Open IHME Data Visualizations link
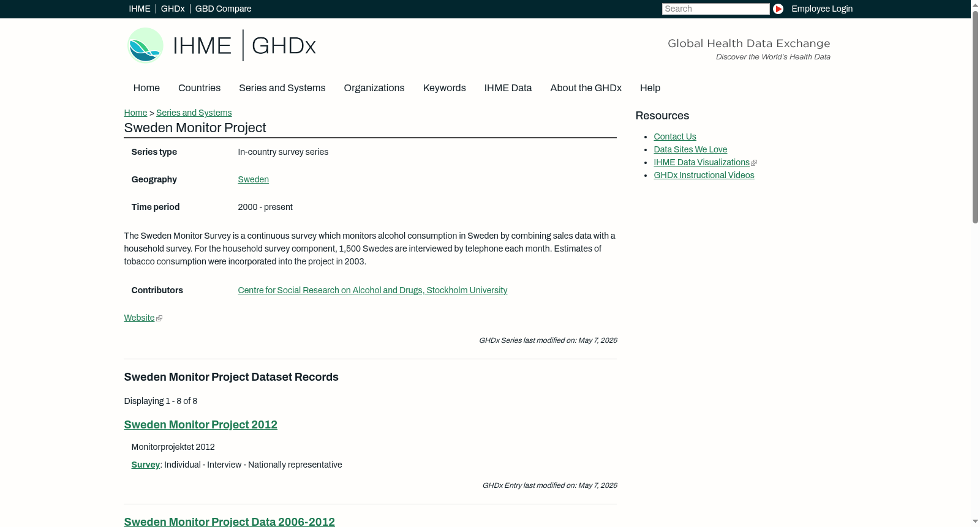This screenshot has height=527, width=980. [701, 163]
